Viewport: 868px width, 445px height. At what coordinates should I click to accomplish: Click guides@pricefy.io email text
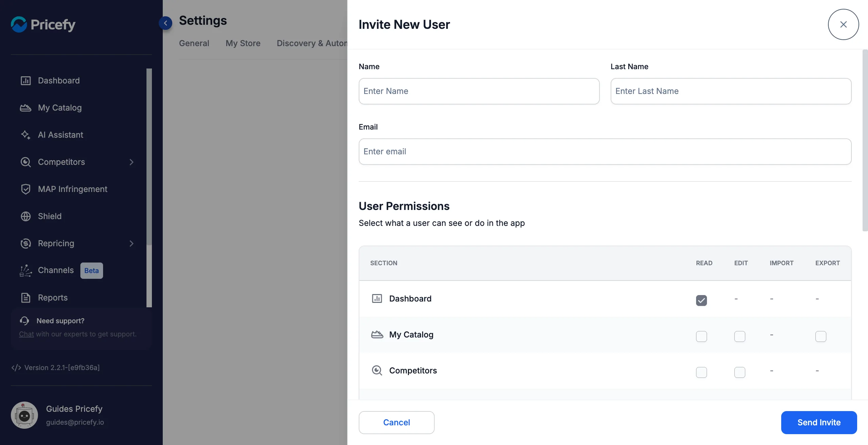[75, 422]
